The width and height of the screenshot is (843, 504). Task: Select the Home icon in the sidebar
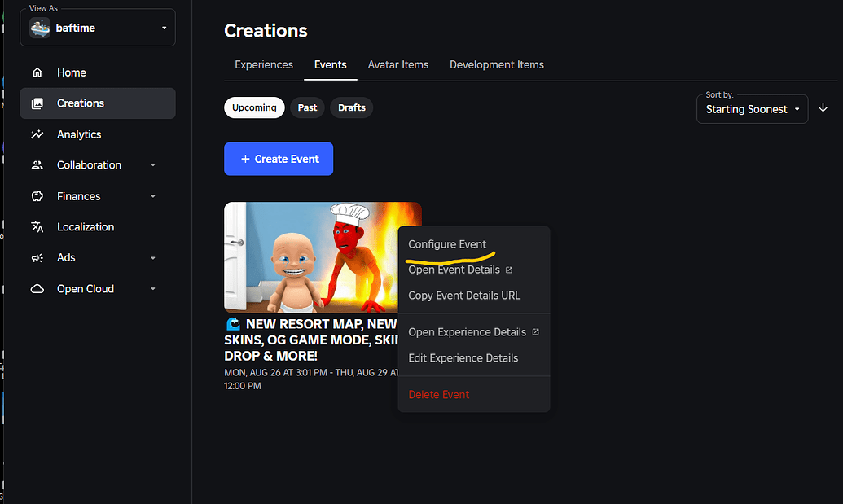tap(37, 72)
